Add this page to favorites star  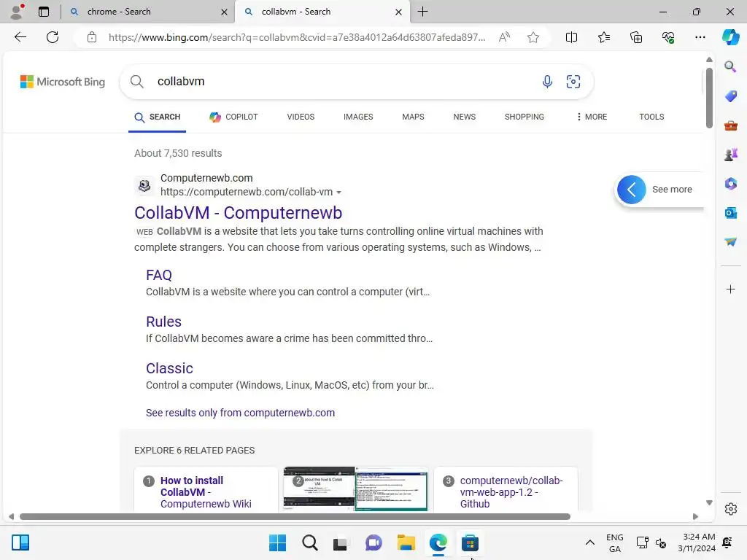click(x=533, y=37)
